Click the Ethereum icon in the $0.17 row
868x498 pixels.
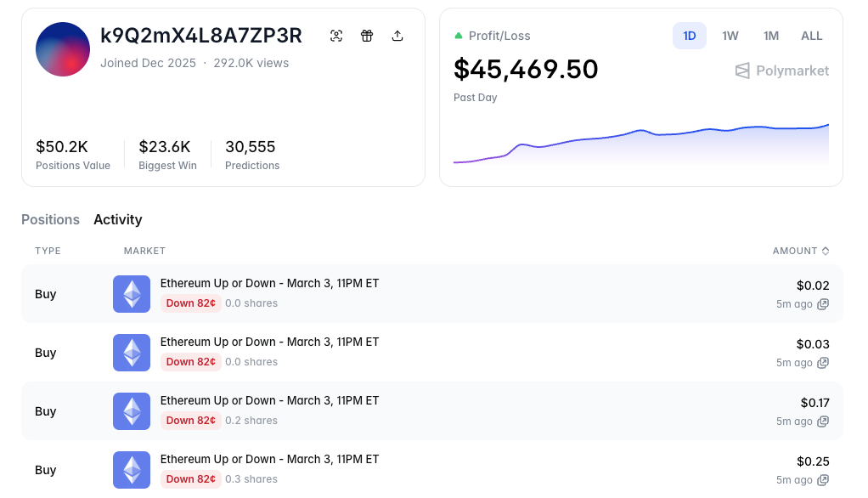click(132, 411)
